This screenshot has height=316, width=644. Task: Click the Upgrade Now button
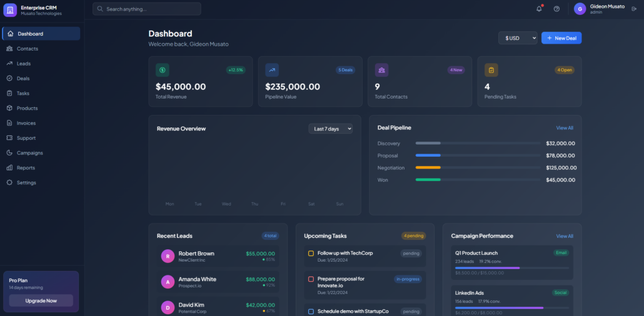click(x=41, y=300)
